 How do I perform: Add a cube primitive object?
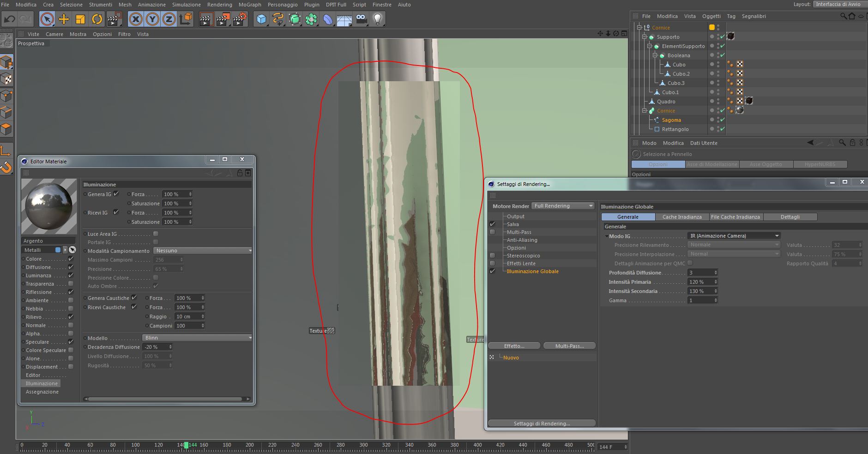262,19
